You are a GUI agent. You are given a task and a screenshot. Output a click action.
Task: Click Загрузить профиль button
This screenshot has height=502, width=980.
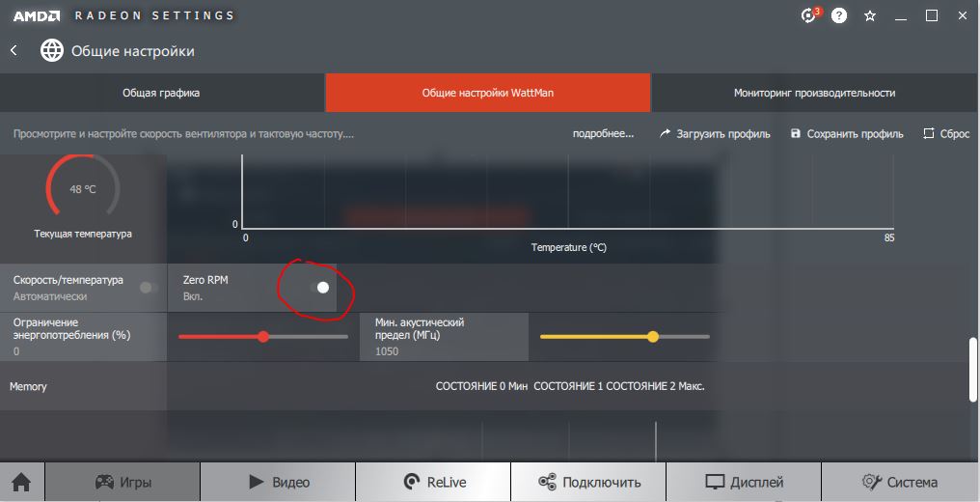click(x=715, y=134)
